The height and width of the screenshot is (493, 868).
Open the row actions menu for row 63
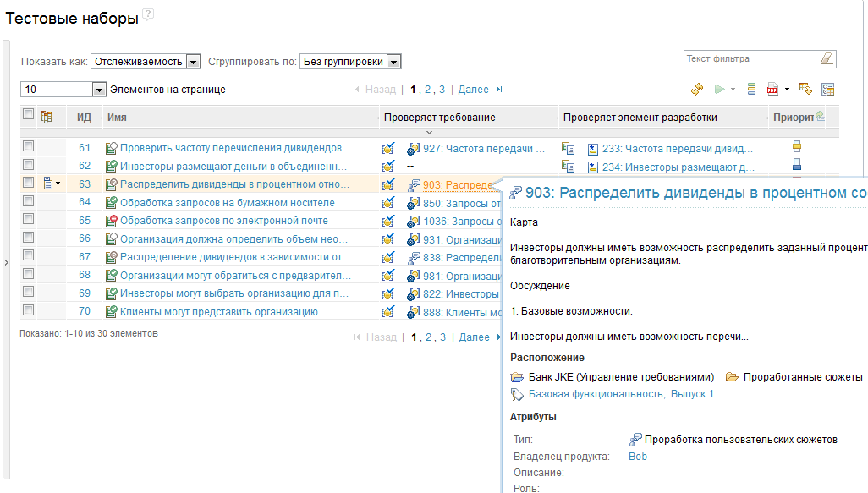tap(52, 184)
